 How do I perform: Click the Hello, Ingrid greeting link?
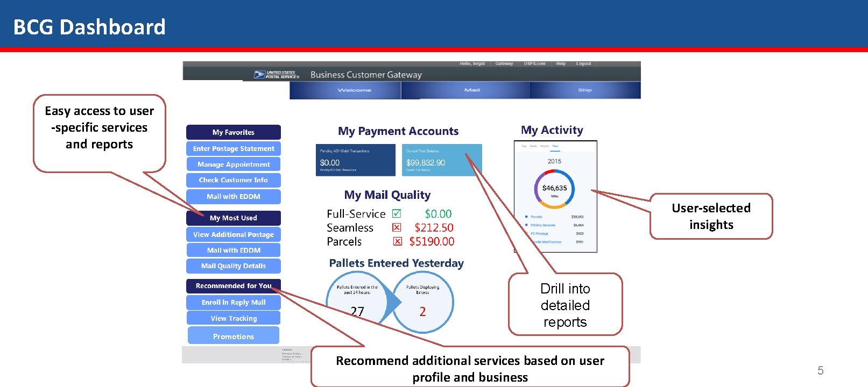(x=472, y=63)
